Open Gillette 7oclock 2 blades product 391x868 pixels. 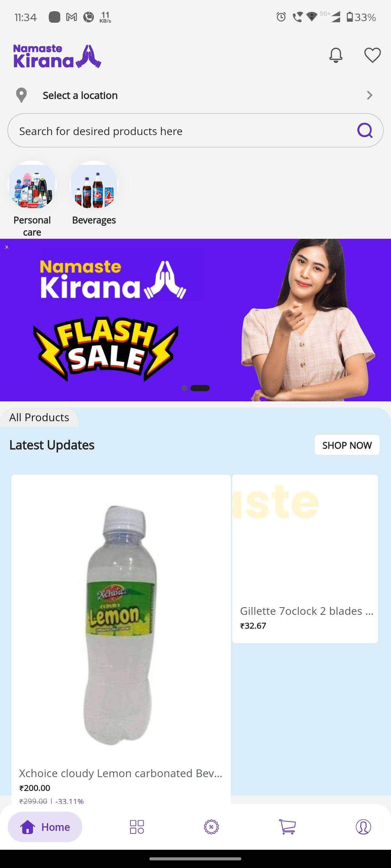tap(305, 559)
